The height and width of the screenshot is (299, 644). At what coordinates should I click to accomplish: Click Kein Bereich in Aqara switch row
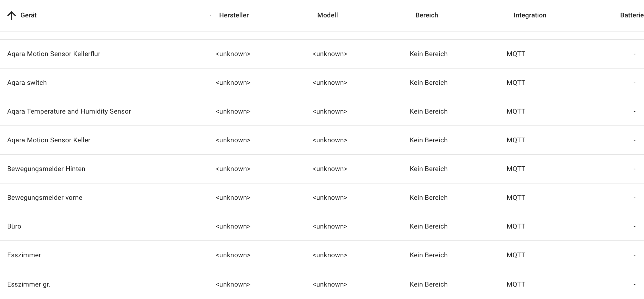(428, 83)
